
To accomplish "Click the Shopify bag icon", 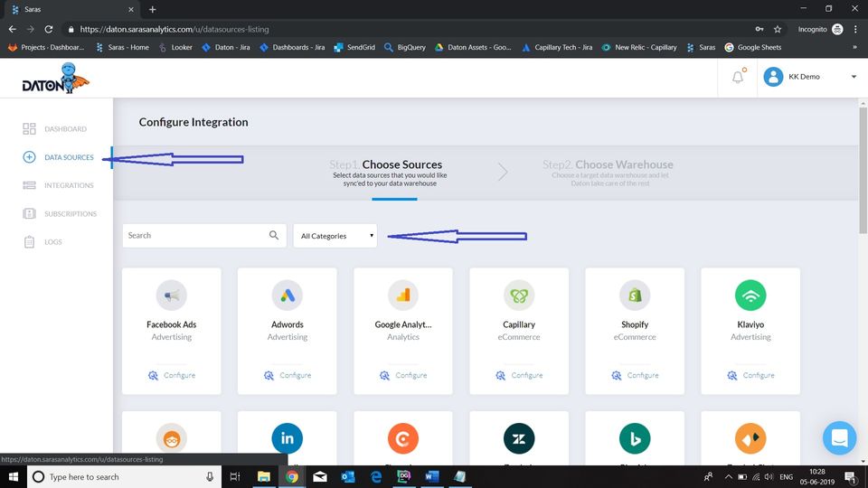I will 635,296.
